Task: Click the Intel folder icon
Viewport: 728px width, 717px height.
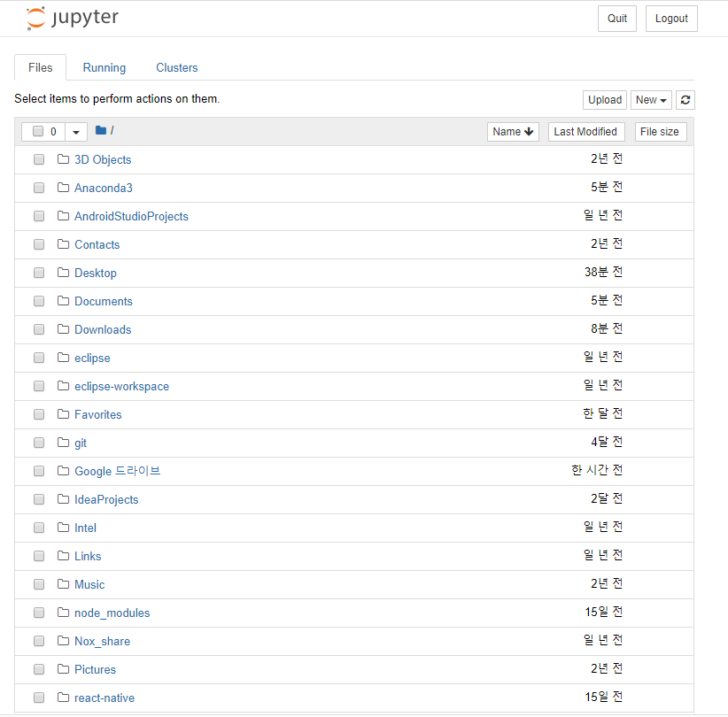Action: coord(63,528)
